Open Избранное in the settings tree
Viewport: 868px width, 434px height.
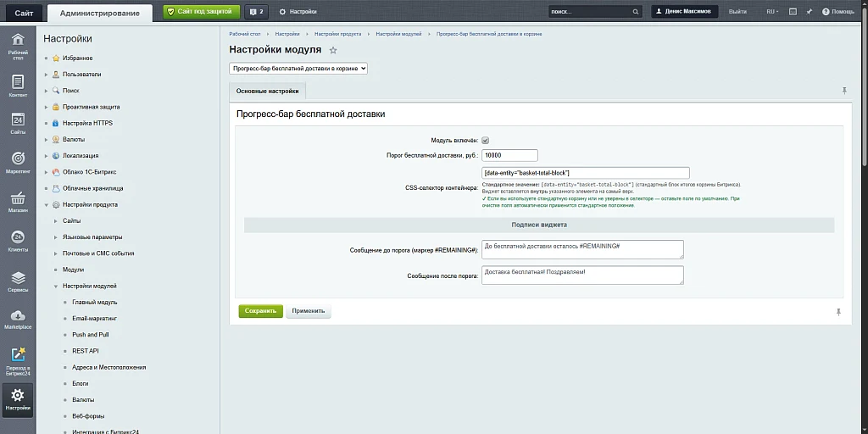click(77, 58)
